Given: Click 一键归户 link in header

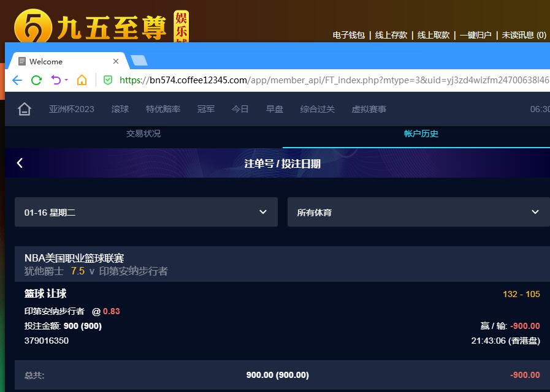Looking at the screenshot, I should coord(475,35).
